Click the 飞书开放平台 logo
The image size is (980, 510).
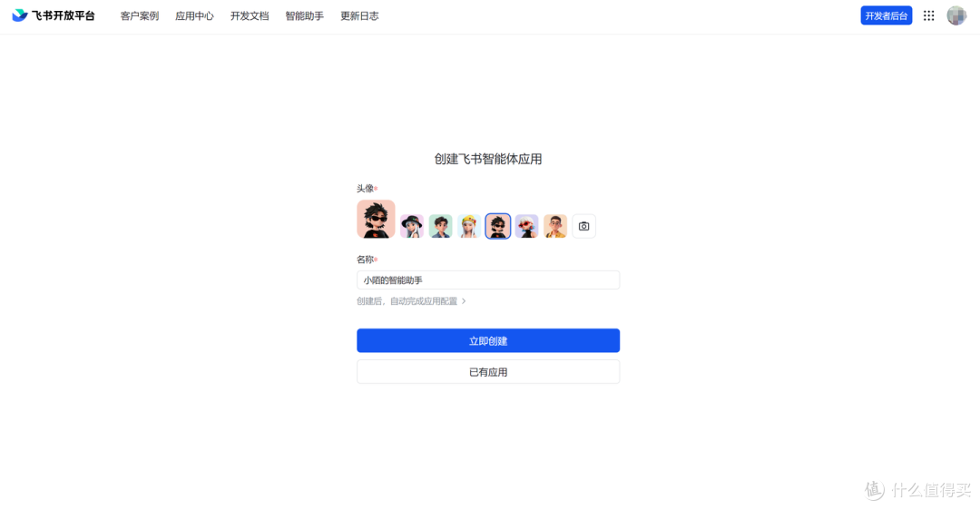click(x=54, y=15)
